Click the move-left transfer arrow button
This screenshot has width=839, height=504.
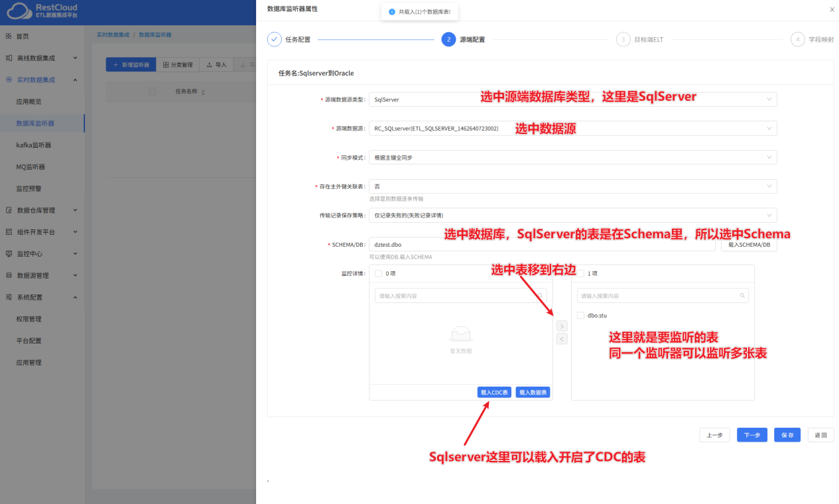[x=561, y=339]
